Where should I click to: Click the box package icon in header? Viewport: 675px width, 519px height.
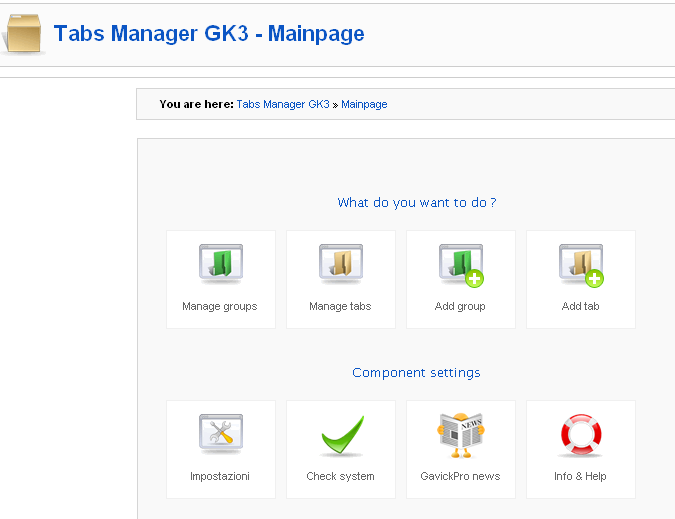pos(23,34)
